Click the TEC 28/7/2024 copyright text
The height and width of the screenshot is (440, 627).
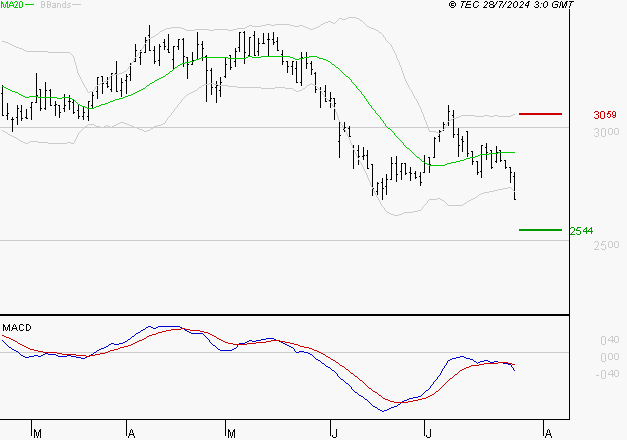coord(511,5)
